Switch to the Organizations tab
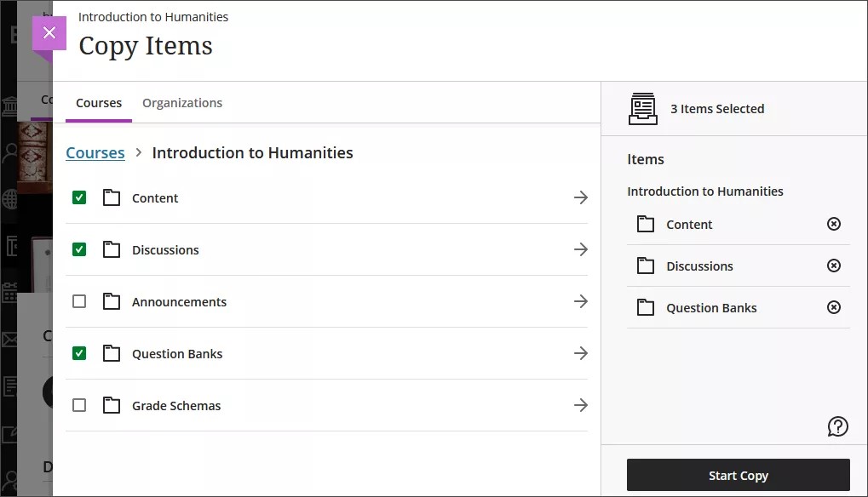Viewport: 868px width, 497px height. 182,102
